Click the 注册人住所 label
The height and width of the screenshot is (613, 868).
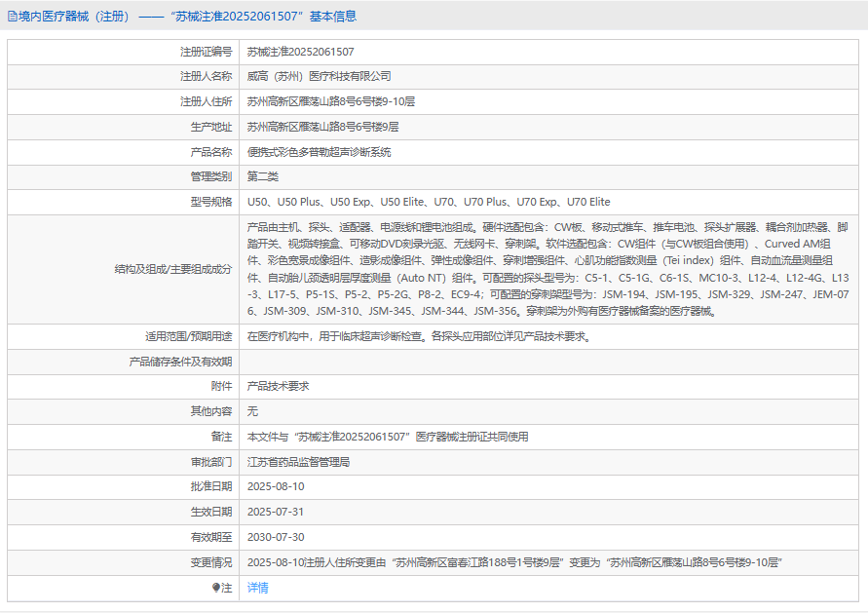click(206, 102)
